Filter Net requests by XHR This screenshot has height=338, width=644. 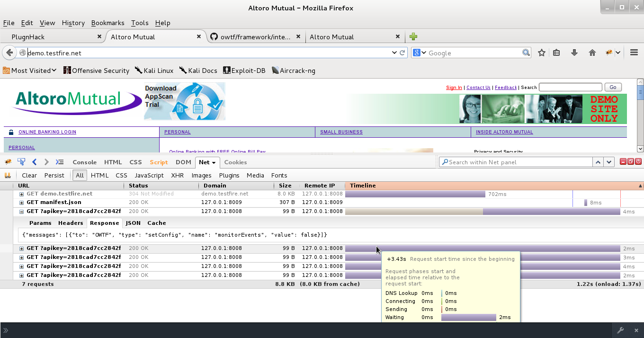(x=178, y=175)
